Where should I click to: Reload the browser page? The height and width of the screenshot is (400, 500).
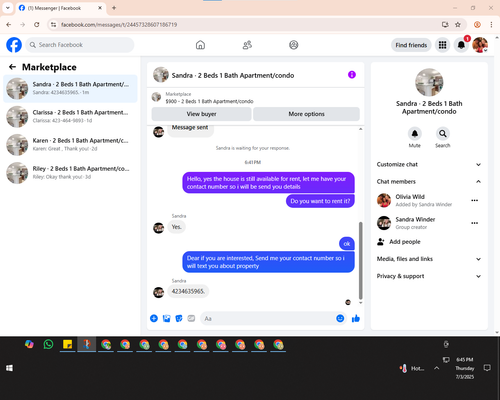click(x=37, y=24)
